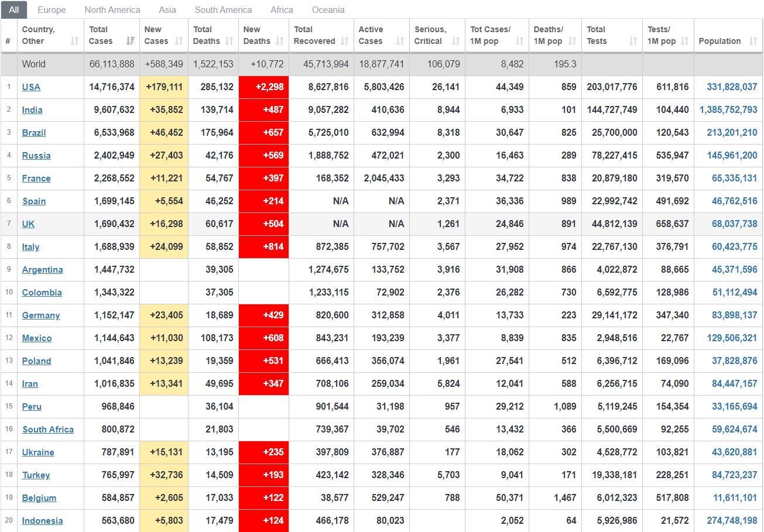Select Belgium deaths per million 1,467
764x532 pixels.
pos(564,497)
